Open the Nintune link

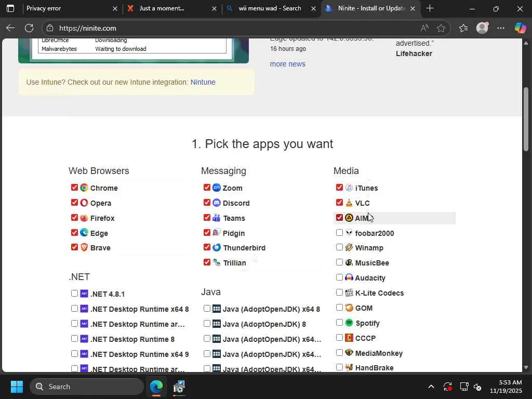pyautogui.click(x=203, y=82)
